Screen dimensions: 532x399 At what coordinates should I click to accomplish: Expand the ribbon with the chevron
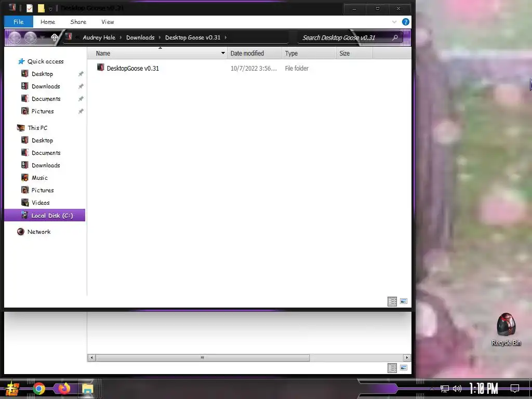point(394,22)
